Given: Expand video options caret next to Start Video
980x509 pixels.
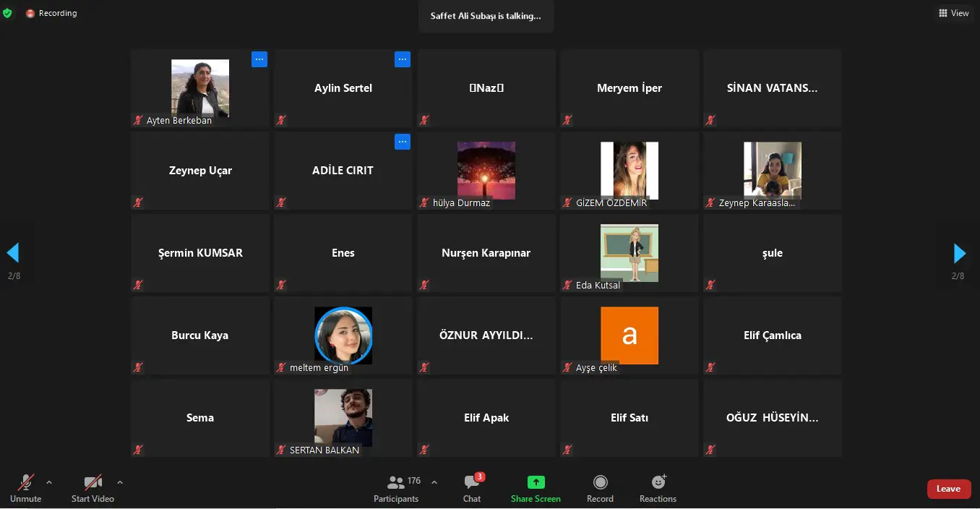Looking at the screenshot, I should pyautogui.click(x=120, y=482).
